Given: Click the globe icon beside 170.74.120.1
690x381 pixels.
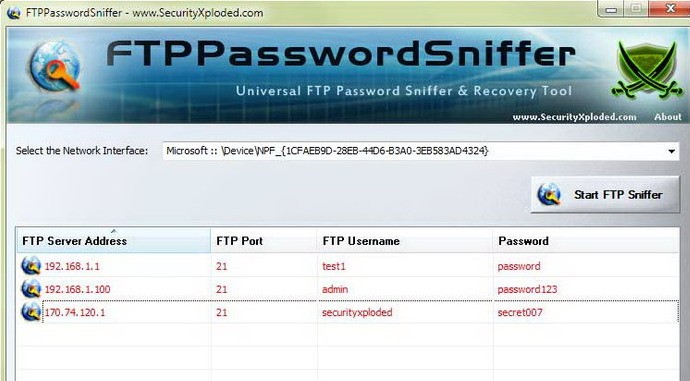Looking at the screenshot, I should click(x=31, y=312).
